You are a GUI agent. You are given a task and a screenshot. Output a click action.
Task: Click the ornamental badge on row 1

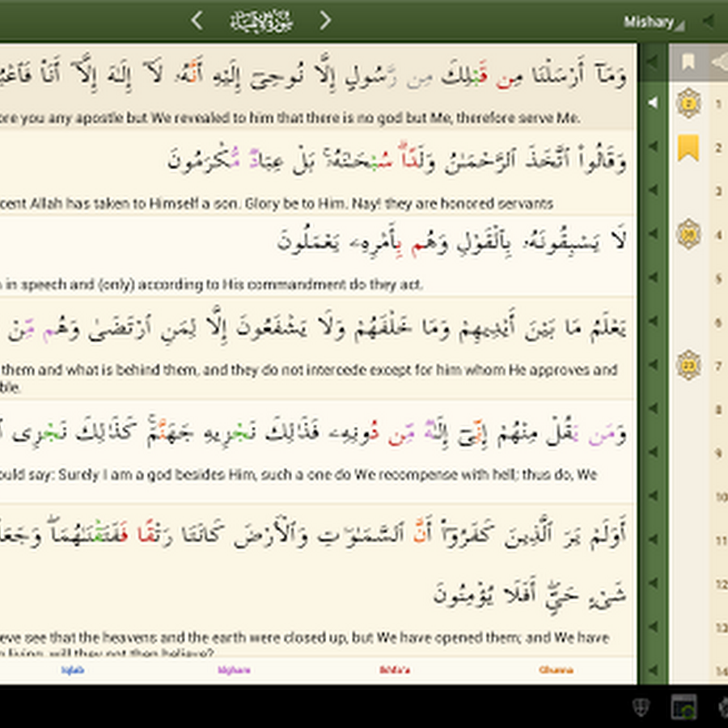[688, 103]
